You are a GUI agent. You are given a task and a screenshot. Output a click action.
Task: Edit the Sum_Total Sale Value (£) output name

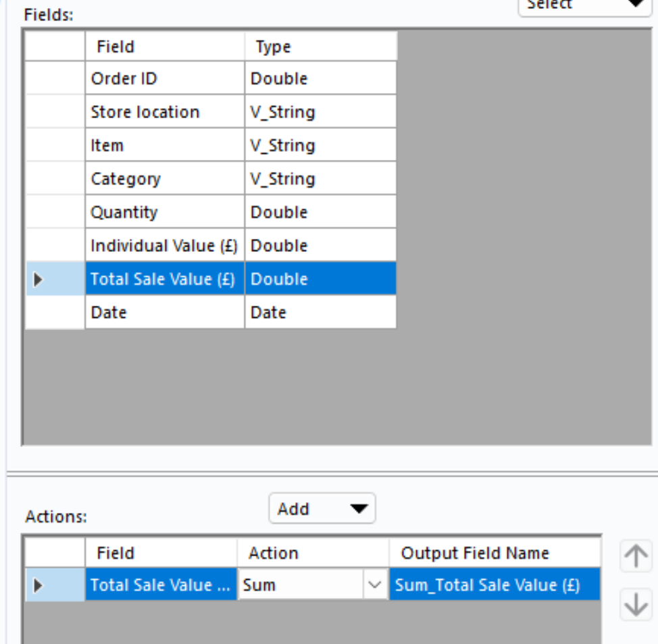click(x=494, y=585)
